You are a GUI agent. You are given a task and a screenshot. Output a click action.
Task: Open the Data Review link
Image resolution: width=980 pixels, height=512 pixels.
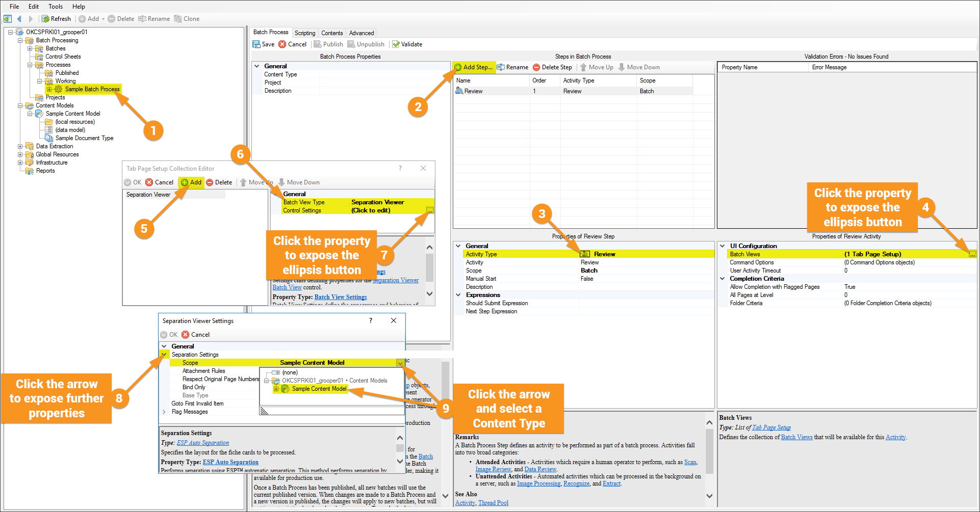coord(540,469)
